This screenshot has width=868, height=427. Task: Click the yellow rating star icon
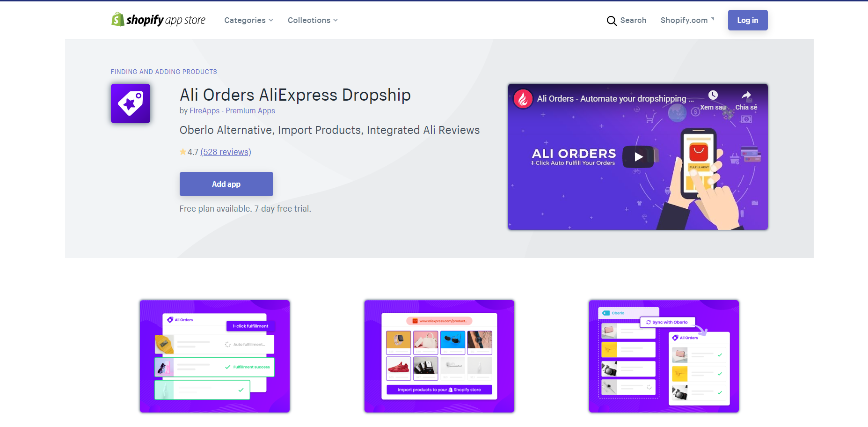click(x=183, y=152)
